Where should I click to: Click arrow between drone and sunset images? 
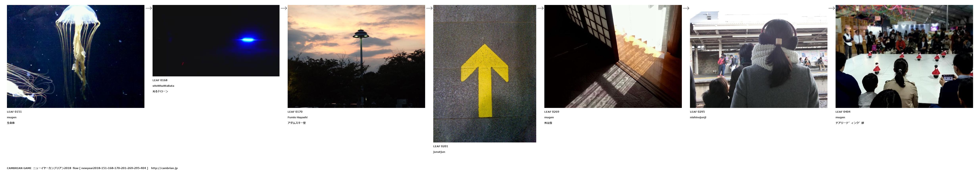pyautogui.click(x=284, y=8)
